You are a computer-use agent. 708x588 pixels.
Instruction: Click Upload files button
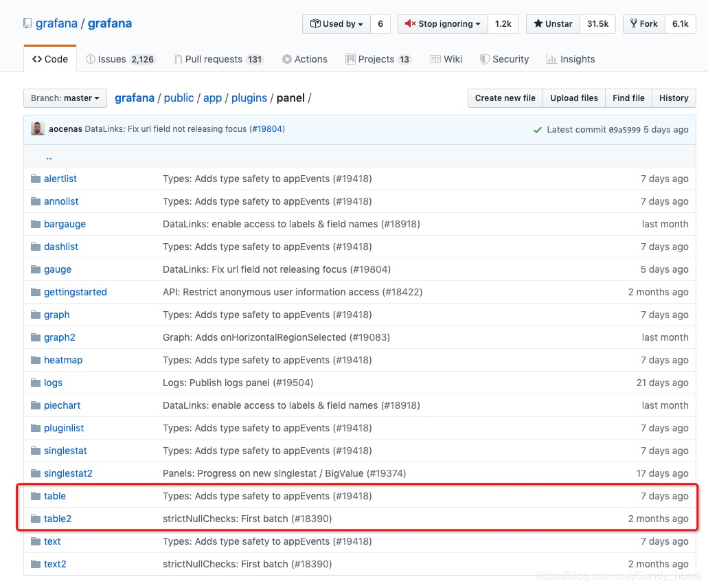[574, 98]
